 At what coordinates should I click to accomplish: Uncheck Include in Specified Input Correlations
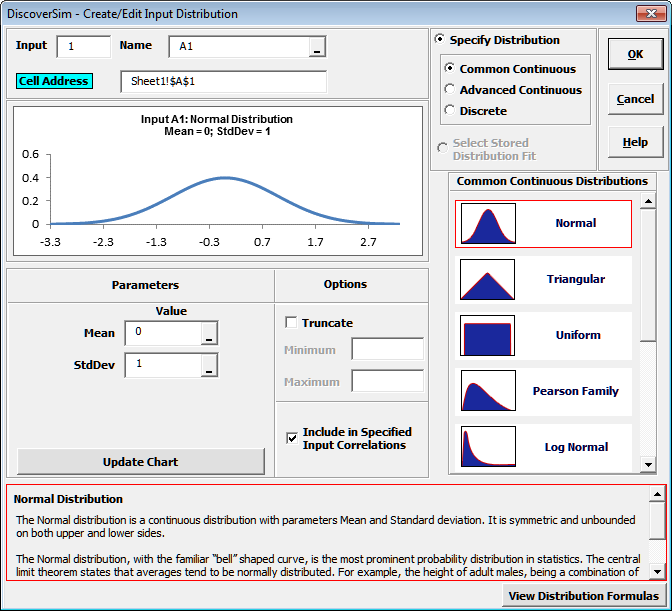(x=292, y=437)
